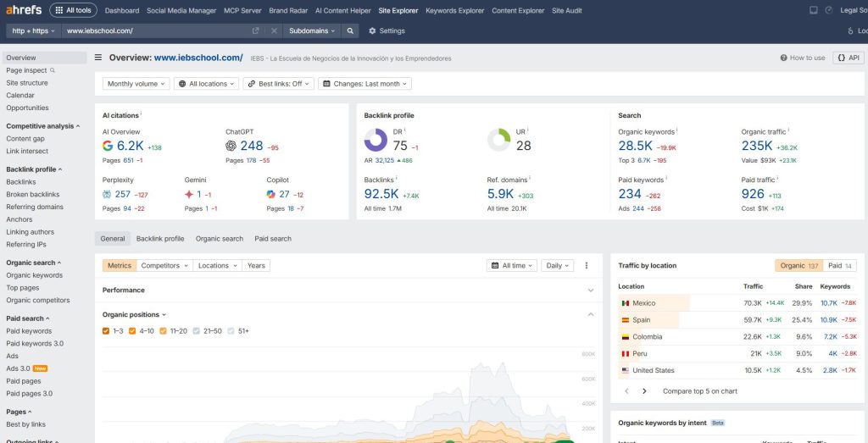
Task: Open the www.iebschool.com/ link in the title
Action: (198, 58)
